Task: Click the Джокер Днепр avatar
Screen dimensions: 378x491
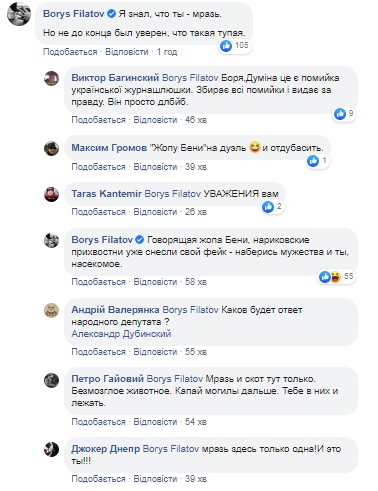Action: pyautogui.click(x=51, y=449)
